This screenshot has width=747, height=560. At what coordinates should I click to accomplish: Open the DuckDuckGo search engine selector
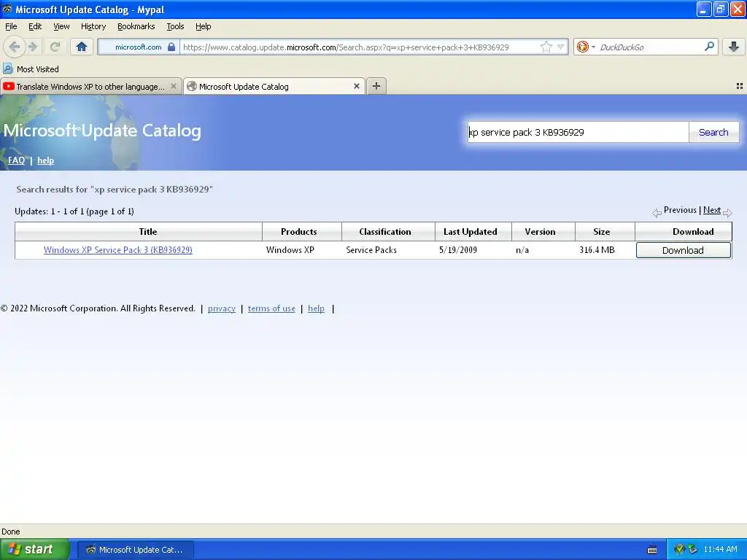[586, 47]
